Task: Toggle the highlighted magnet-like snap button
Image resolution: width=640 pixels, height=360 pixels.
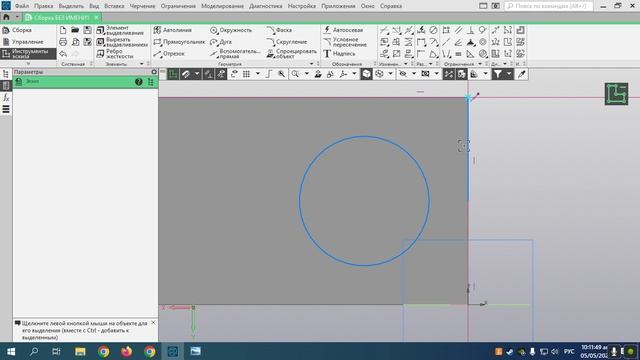Action: point(186,74)
